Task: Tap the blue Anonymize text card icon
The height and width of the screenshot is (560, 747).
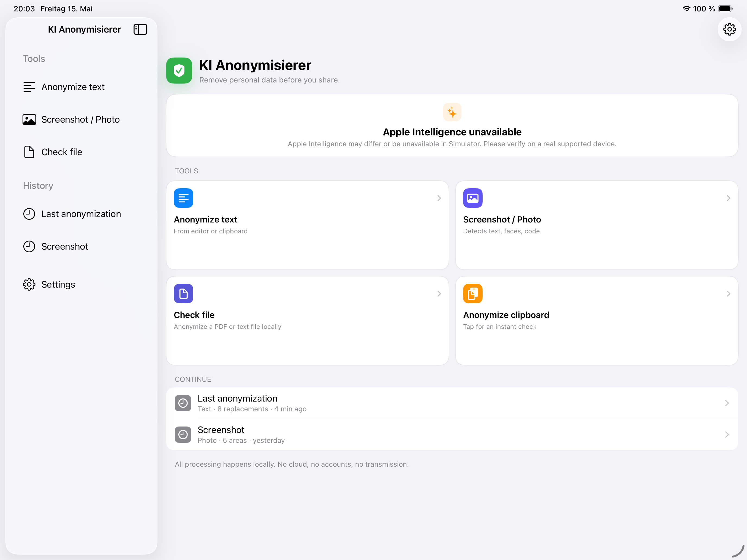Action: coord(183,198)
